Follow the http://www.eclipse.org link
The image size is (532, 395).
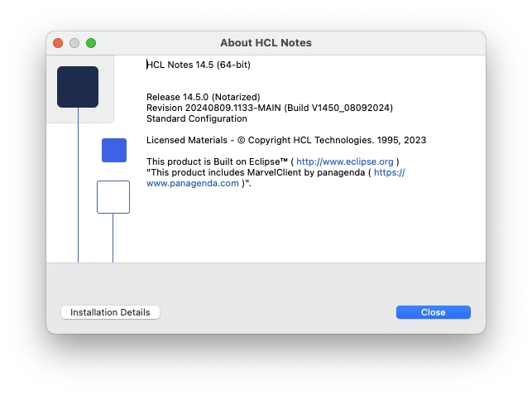coord(345,161)
